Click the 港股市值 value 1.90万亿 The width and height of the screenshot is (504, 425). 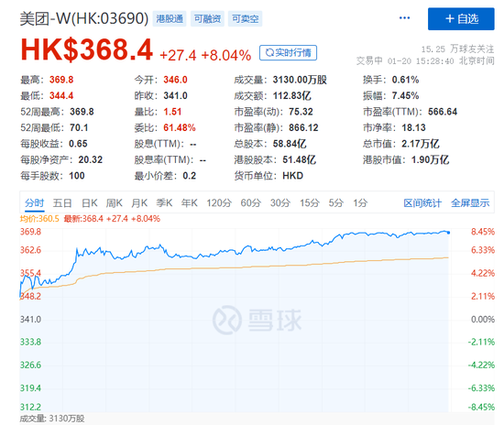pyautogui.click(x=430, y=159)
